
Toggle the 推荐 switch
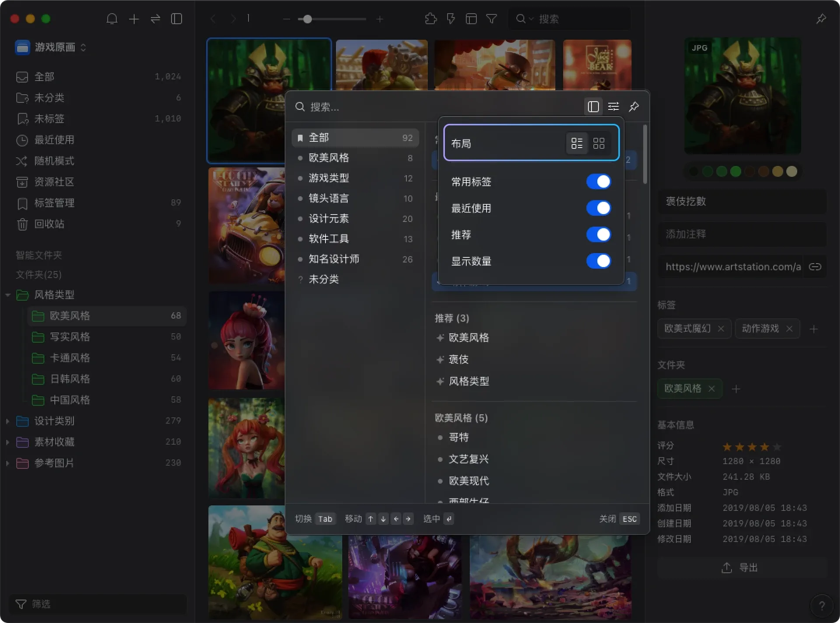point(598,234)
